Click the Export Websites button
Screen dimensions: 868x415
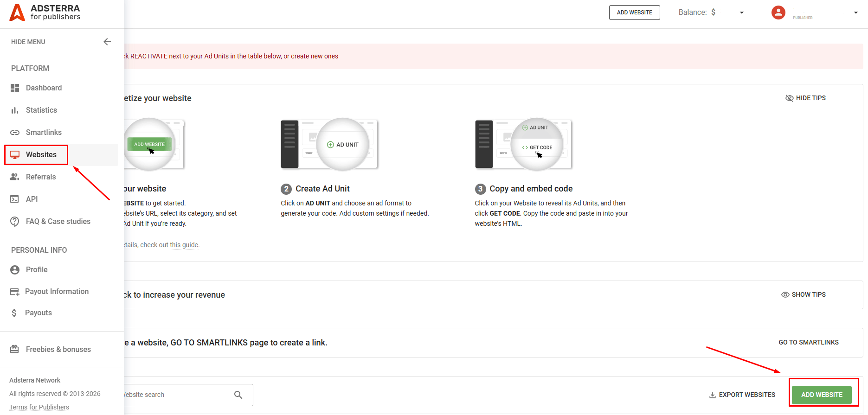coord(742,395)
